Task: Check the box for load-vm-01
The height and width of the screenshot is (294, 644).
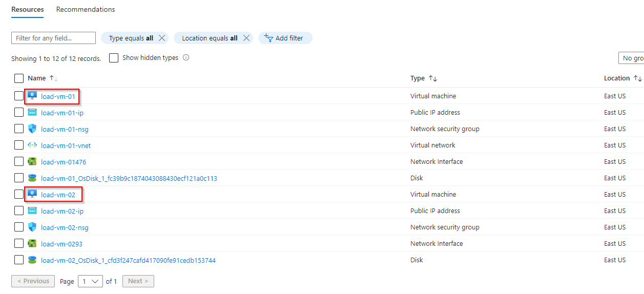Action: pos(19,96)
